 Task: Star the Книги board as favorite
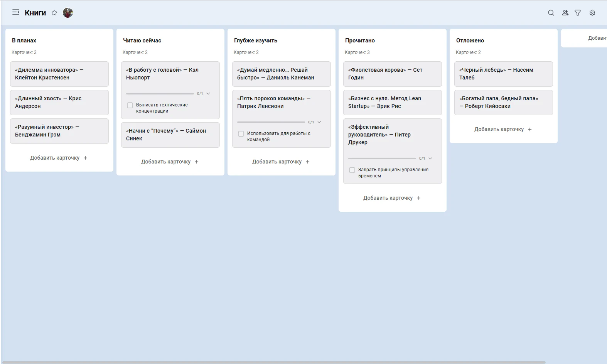pyautogui.click(x=54, y=13)
